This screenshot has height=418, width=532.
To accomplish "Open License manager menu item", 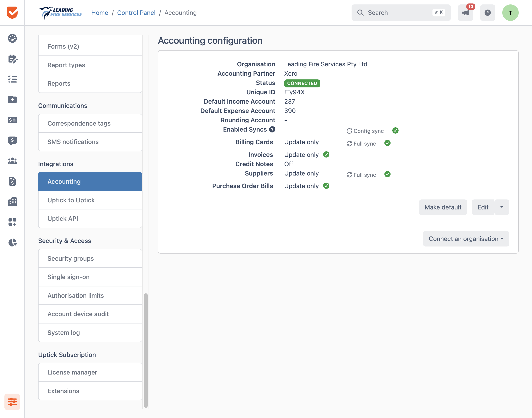I will 90,373.
